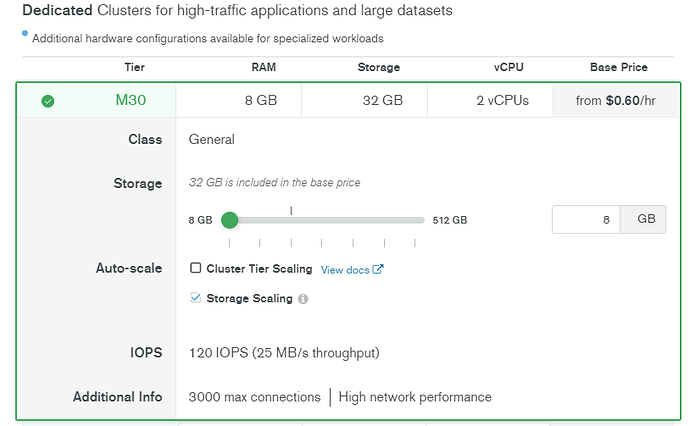Uncheck the Storage Scaling checkbox
This screenshot has height=426, width=690.
pos(196,298)
